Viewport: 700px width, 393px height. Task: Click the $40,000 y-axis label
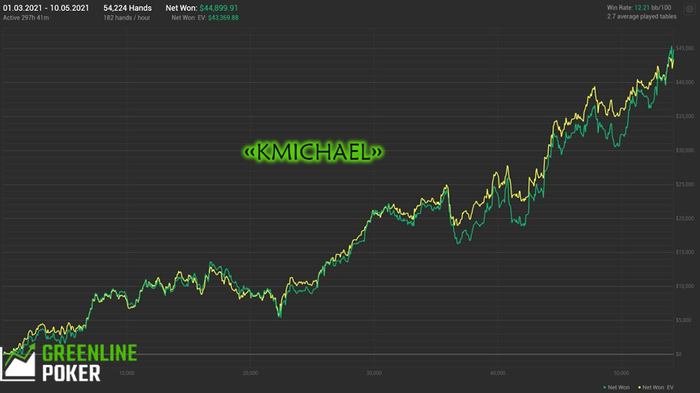point(685,82)
